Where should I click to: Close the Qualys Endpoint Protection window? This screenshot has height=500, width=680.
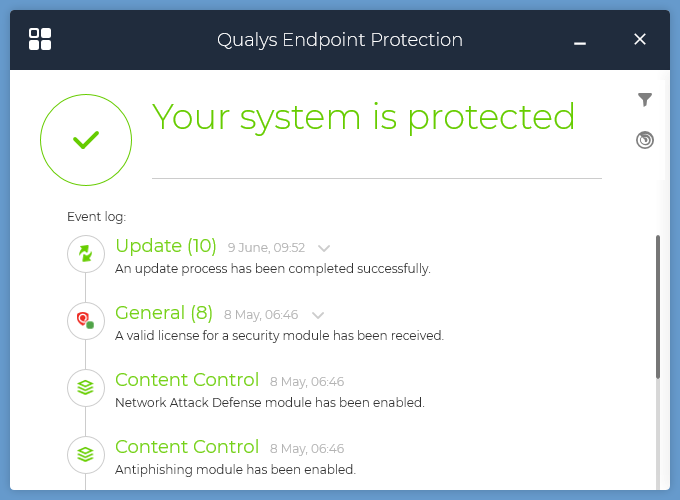tap(640, 39)
